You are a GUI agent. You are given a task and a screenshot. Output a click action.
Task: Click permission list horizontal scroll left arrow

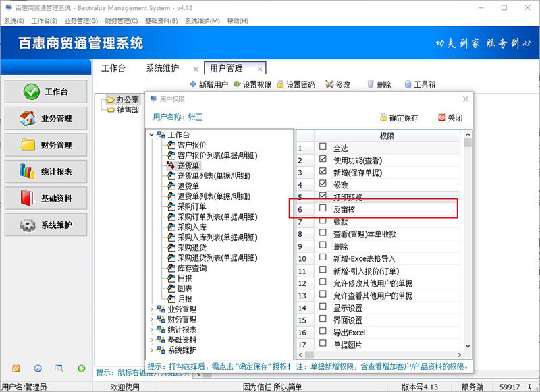tap(300, 354)
